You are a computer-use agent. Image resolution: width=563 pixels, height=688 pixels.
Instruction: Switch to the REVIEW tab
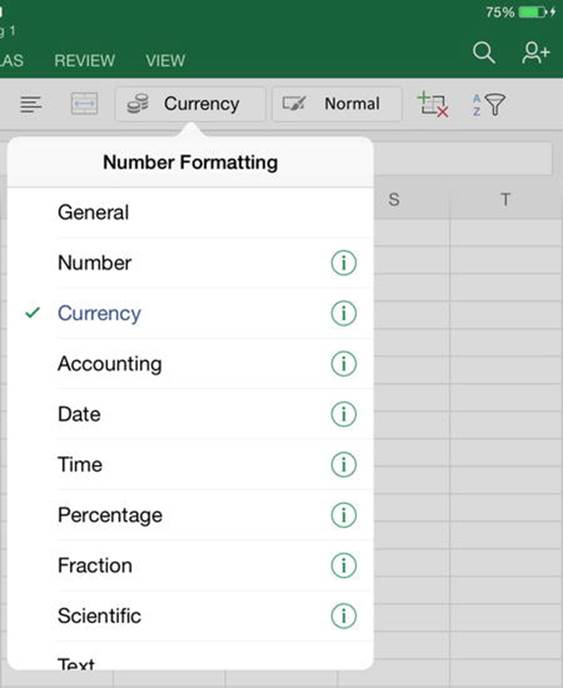tap(85, 61)
